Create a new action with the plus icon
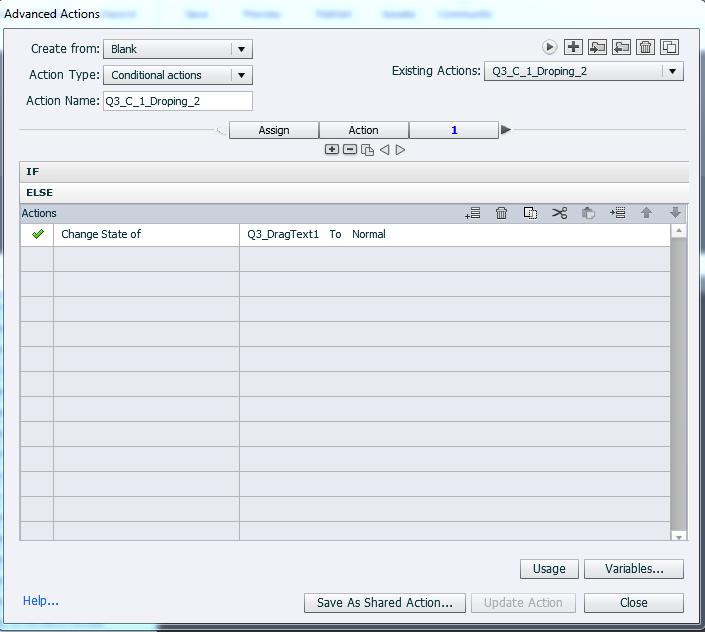 pos(573,47)
